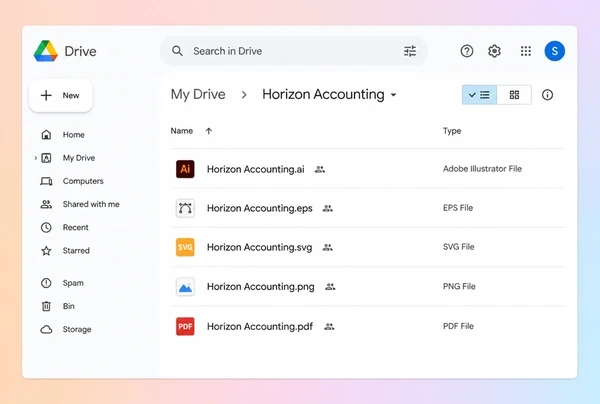Sort by the Name column header
600x404 pixels.
pyautogui.click(x=182, y=131)
